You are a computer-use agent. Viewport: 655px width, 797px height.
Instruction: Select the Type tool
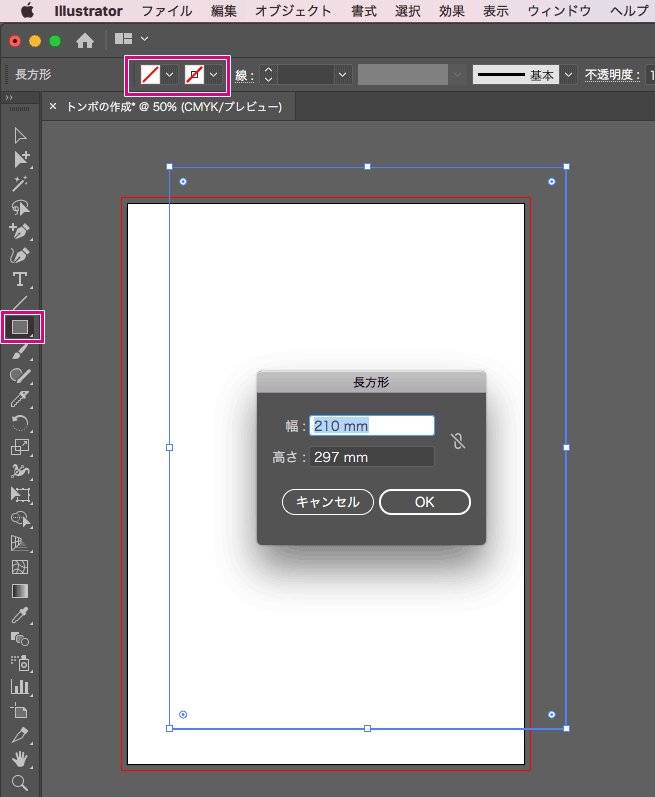pos(20,279)
